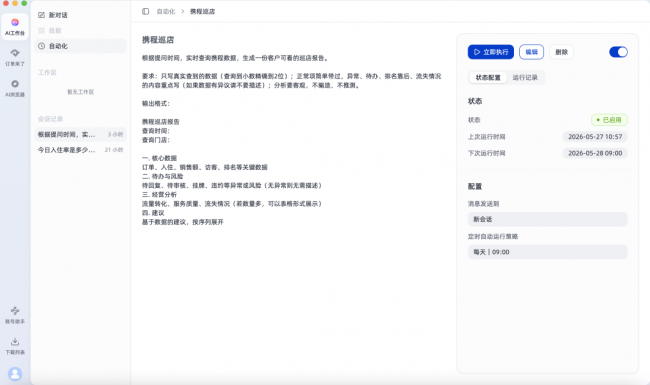Click the 消息发送到 field showing 新会话
The image size is (650, 385).
pos(547,219)
